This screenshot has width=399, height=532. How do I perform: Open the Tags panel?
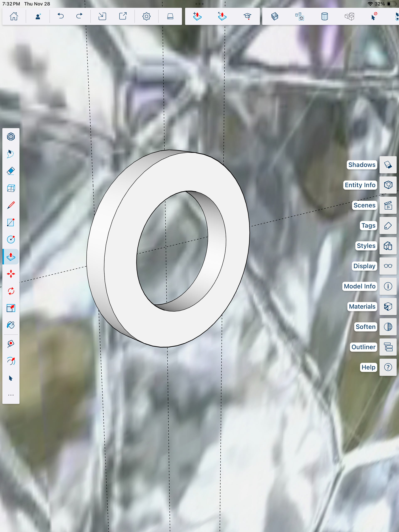[388, 226]
